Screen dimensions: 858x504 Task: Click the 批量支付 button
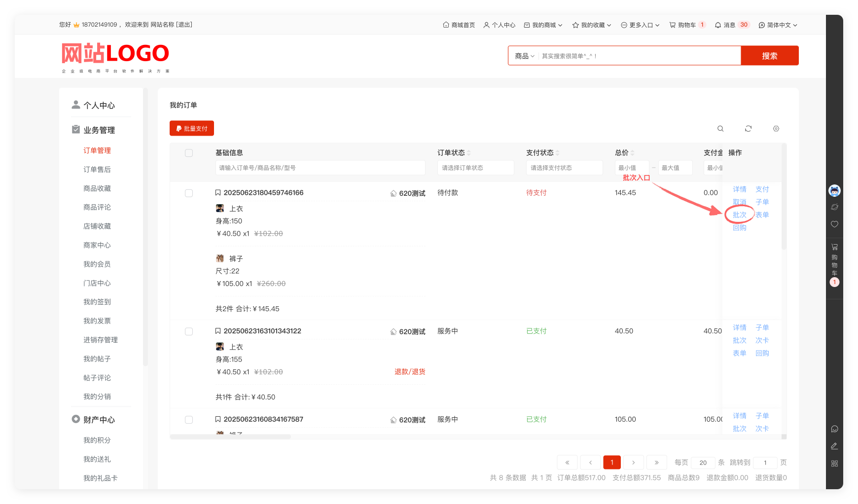click(x=192, y=128)
